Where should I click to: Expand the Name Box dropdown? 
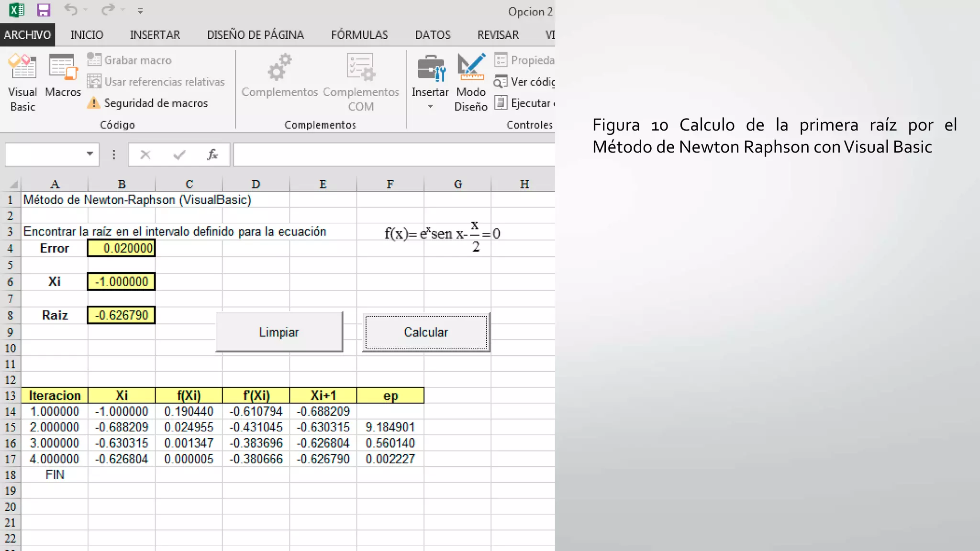(89, 154)
